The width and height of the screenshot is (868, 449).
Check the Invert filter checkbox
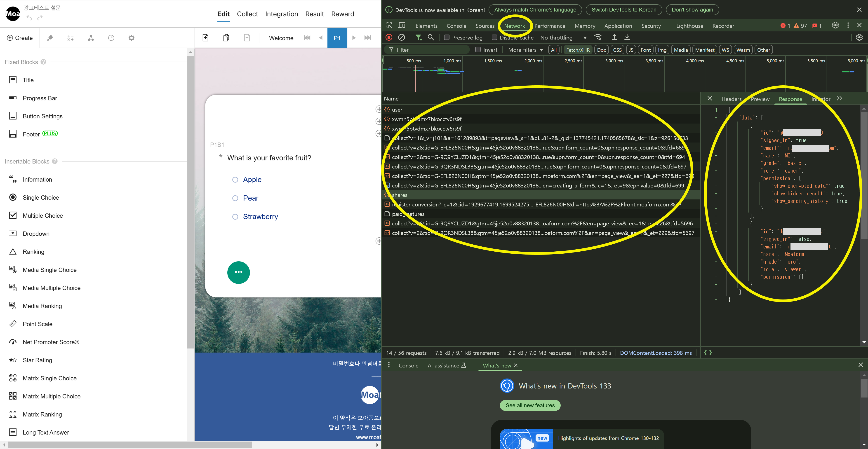click(478, 49)
